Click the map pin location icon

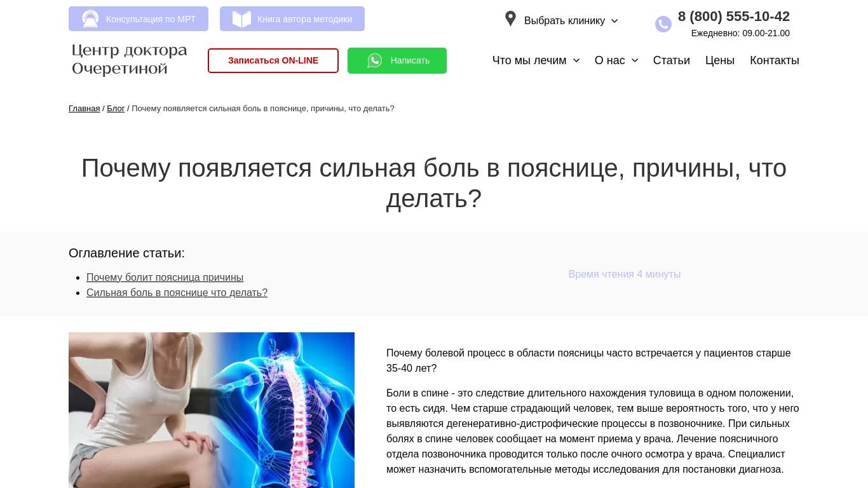point(510,18)
